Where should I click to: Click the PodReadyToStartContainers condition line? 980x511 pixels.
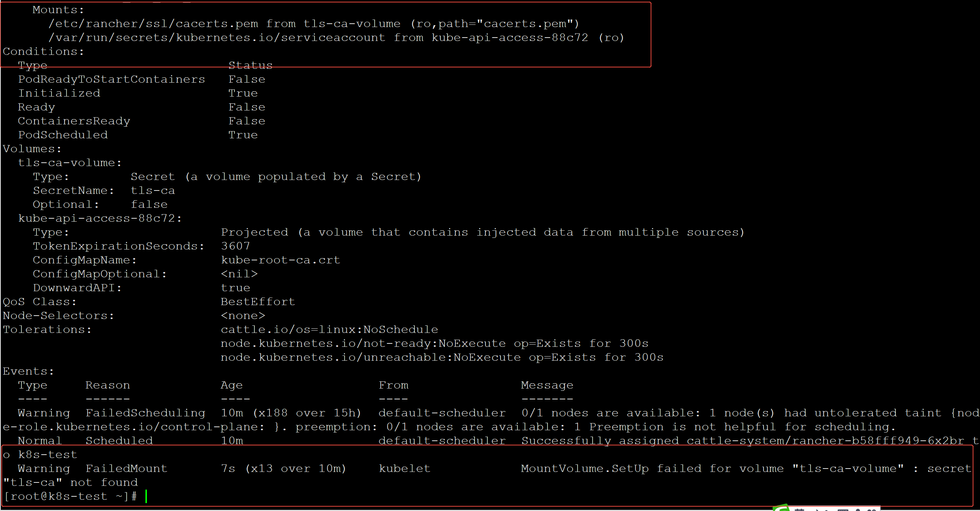point(112,79)
